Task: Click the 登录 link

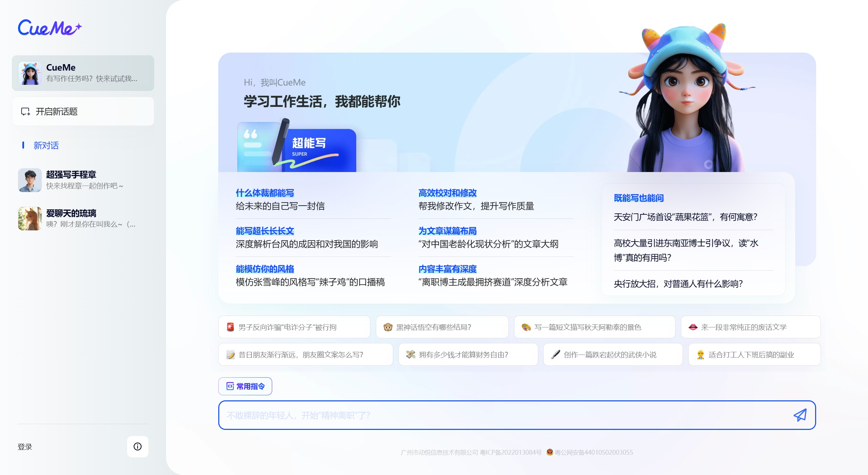Action: tap(24, 447)
